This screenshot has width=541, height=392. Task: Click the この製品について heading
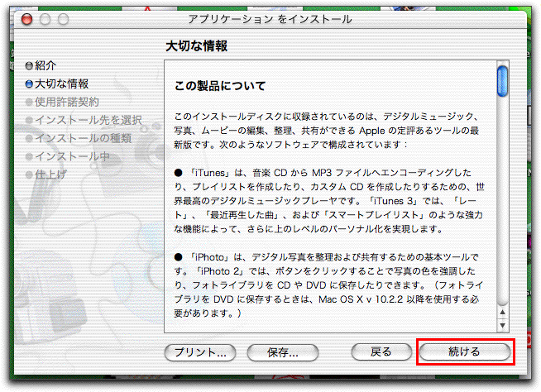(x=220, y=85)
